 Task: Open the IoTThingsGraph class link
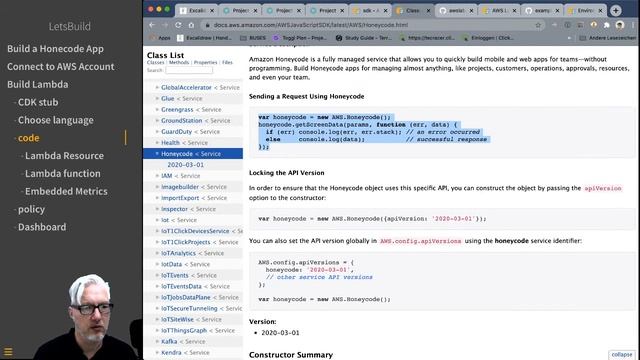(184, 330)
